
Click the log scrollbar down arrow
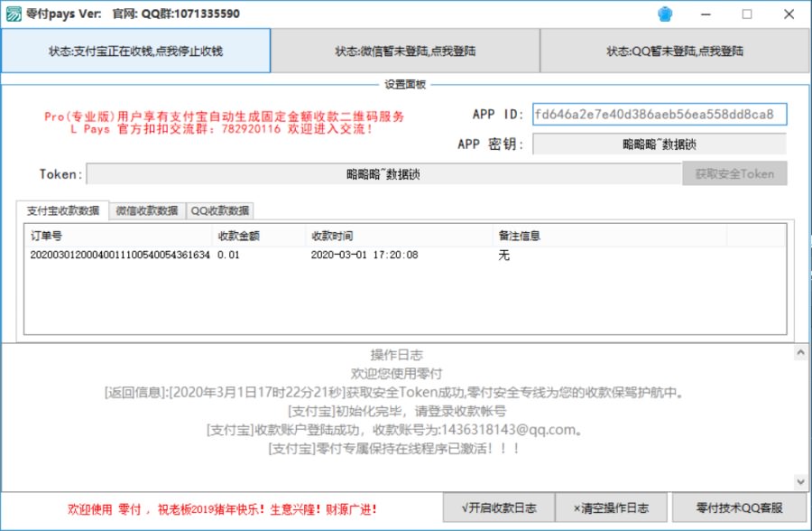(x=800, y=481)
